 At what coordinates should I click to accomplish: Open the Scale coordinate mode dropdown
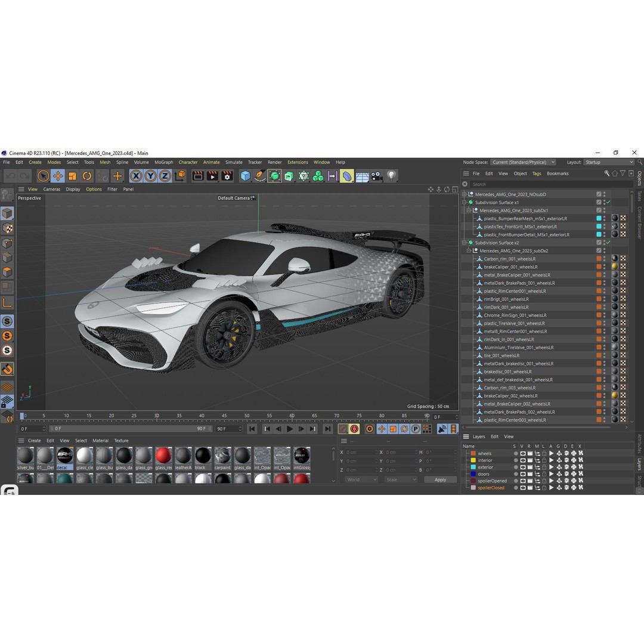coord(401,479)
